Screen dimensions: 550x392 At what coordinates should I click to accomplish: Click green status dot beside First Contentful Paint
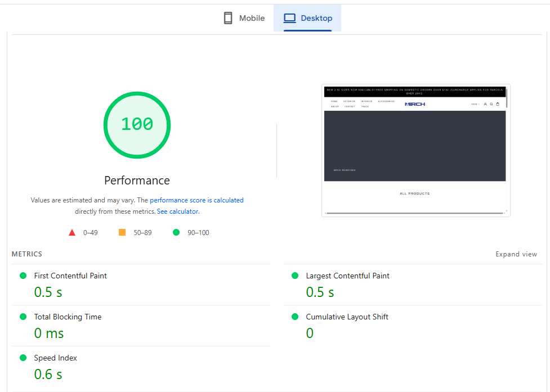(x=23, y=276)
